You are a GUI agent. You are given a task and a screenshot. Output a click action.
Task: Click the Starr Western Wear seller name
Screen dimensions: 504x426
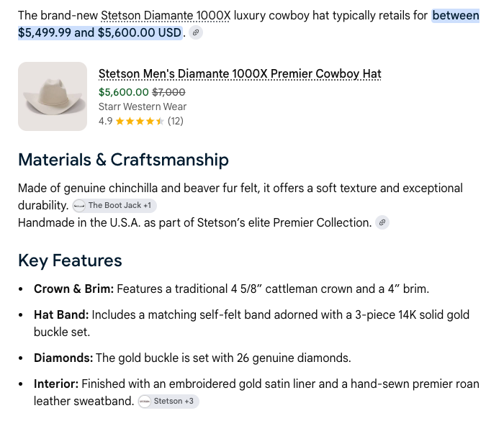click(x=143, y=106)
